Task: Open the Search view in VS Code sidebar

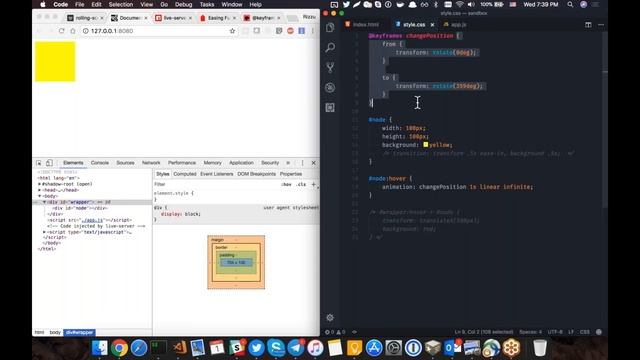Action: 330,47
